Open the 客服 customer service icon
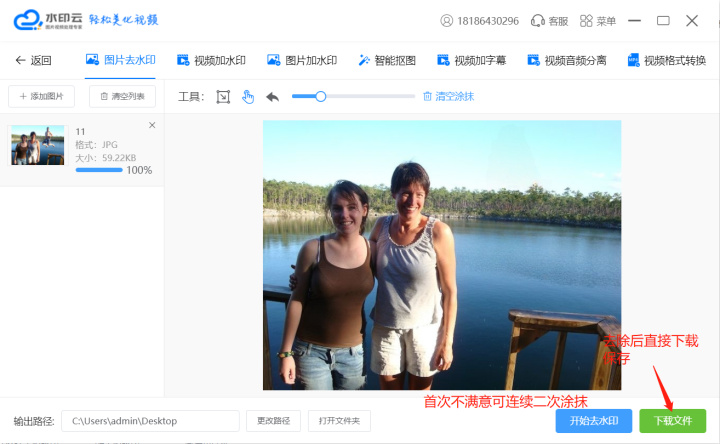Image resolution: width=720 pixels, height=444 pixels. [549, 21]
